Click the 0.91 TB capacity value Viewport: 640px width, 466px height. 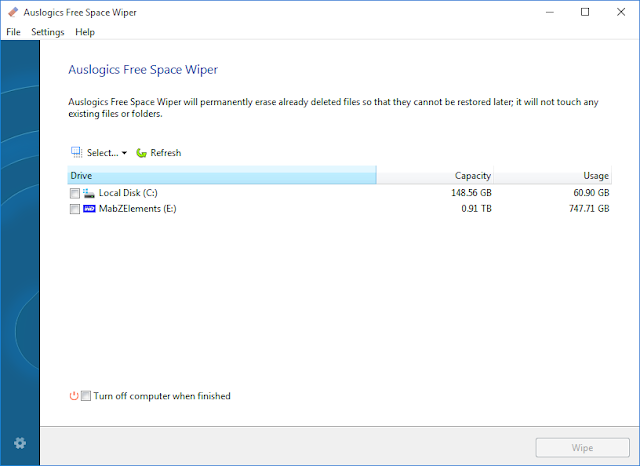(x=476, y=209)
